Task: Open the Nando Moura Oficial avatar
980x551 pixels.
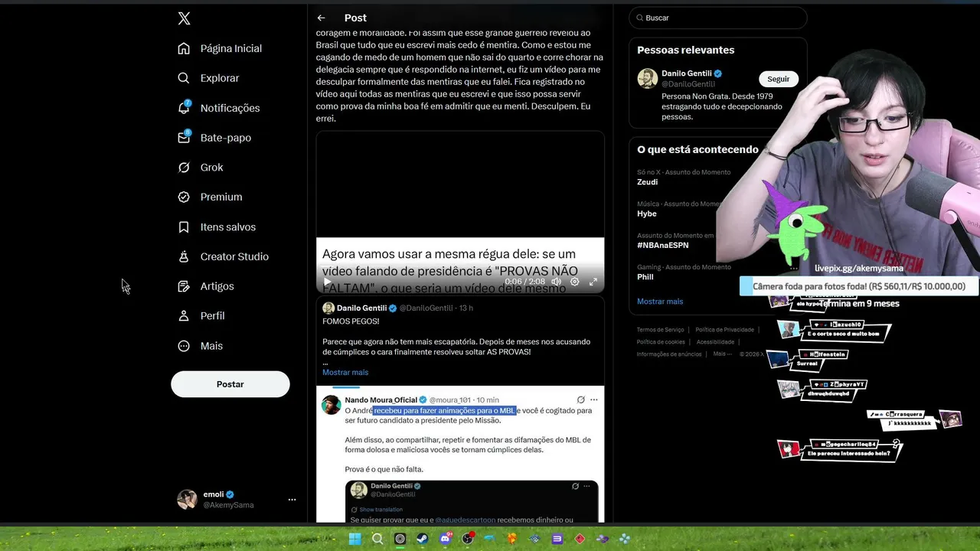Action: point(332,405)
